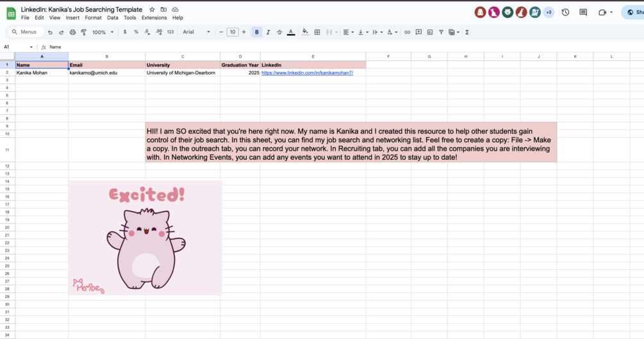Select row 11 header
Image resolution: width=644 pixels, height=339 pixels.
(x=8, y=150)
